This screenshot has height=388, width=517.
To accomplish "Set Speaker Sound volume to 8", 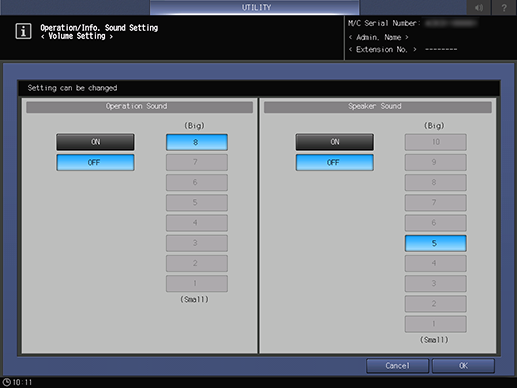I will coord(436,183).
